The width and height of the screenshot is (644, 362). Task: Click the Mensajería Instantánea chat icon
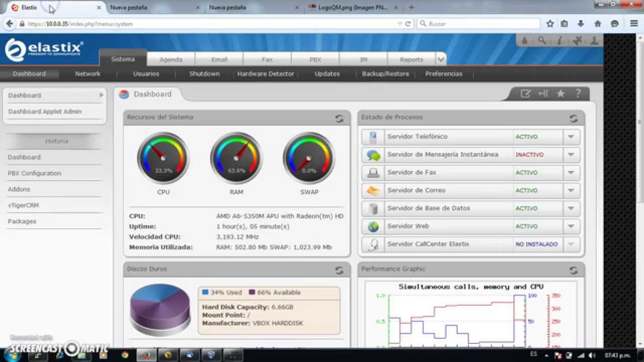click(373, 155)
